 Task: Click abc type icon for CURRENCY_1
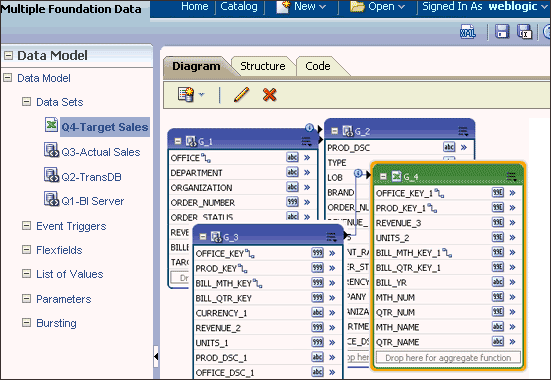pyautogui.click(x=317, y=312)
